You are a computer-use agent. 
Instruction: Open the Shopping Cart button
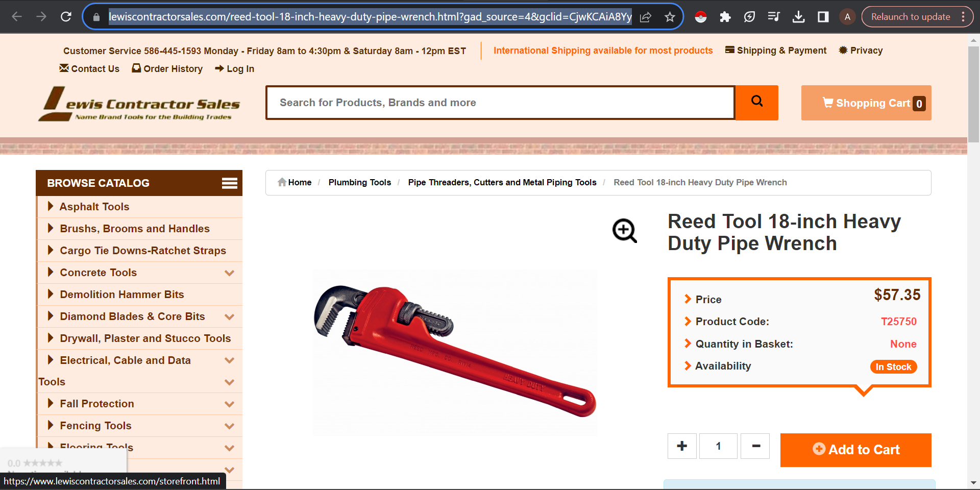point(866,103)
